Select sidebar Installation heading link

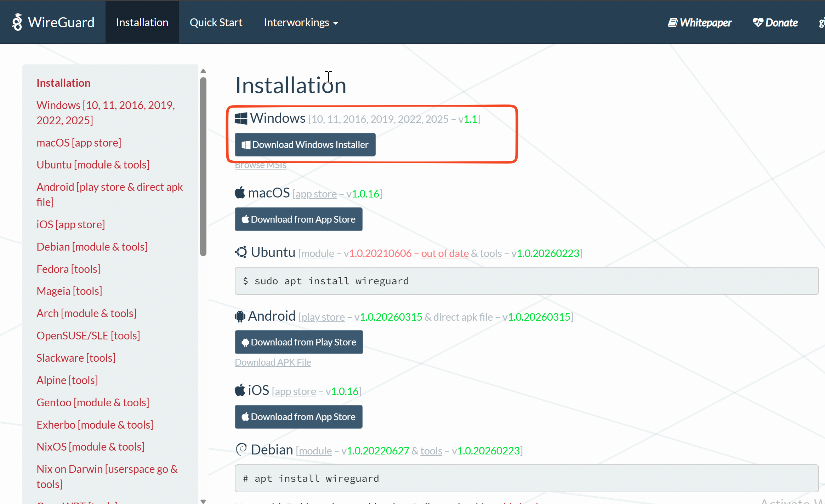point(63,83)
